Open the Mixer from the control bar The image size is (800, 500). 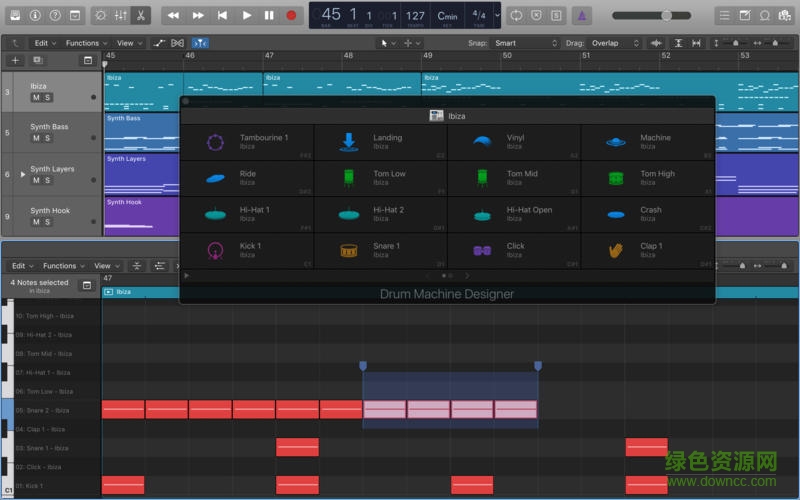[121, 15]
